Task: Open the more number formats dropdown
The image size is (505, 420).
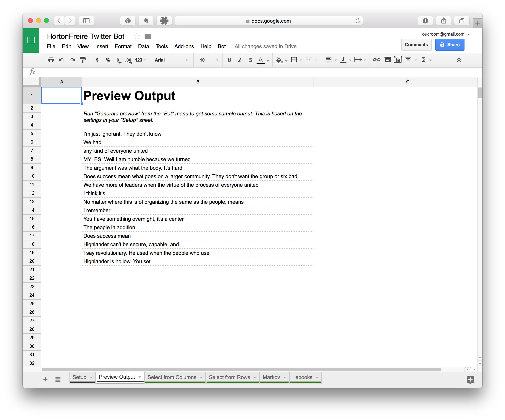Action: tap(141, 60)
